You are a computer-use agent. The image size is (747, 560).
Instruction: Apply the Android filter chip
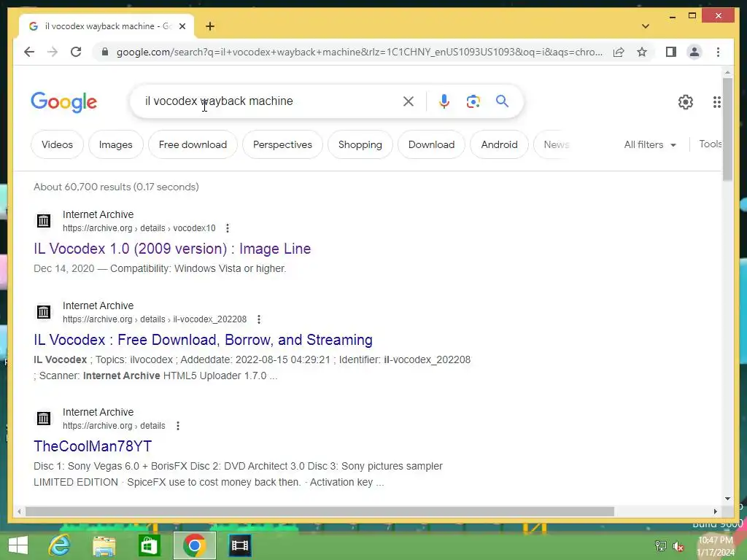499,145
